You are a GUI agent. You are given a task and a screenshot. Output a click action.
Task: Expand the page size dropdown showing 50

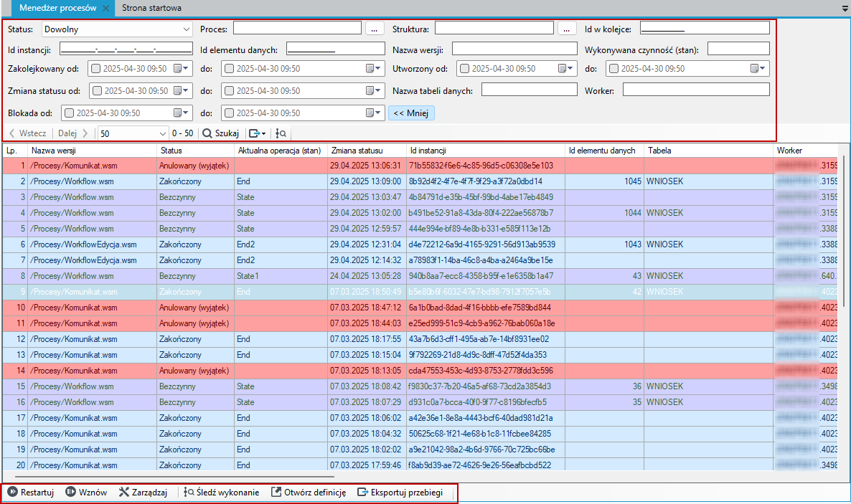point(162,133)
